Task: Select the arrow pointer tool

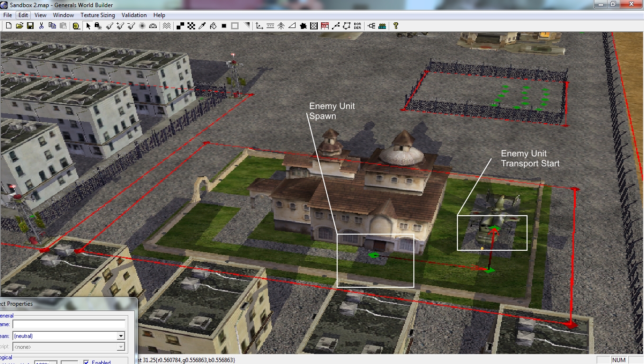Action: (x=88, y=26)
